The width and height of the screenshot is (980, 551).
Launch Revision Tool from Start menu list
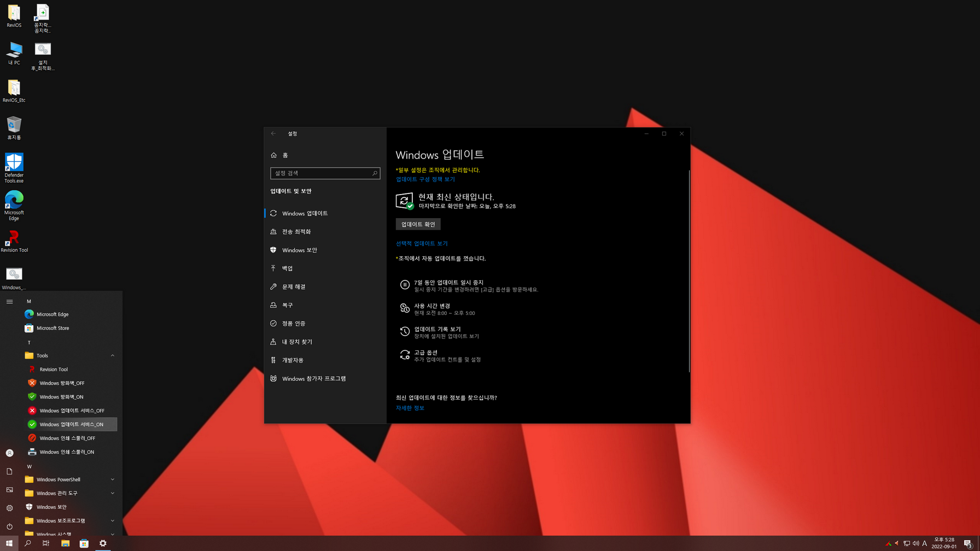pyautogui.click(x=70, y=370)
